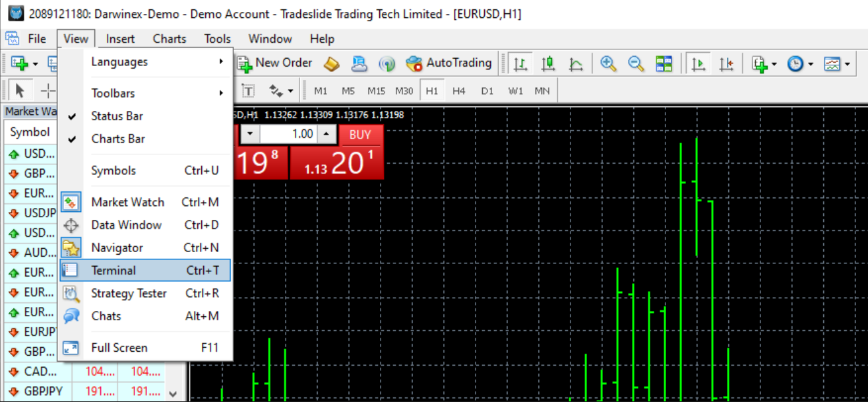The height and width of the screenshot is (402, 868).
Task: Select the arrow cursor tool
Action: [20, 90]
